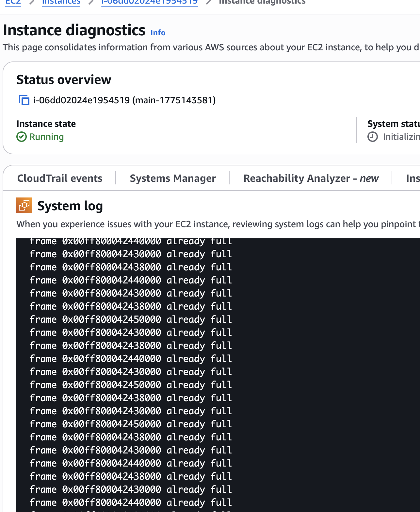Switch to the CloudTrail events tab
The width and height of the screenshot is (420, 512).
pos(60,178)
